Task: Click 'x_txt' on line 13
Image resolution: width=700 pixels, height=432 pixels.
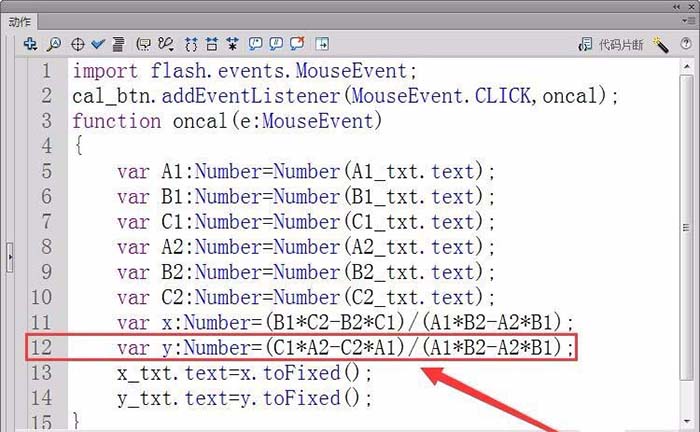Action: pyautogui.click(x=145, y=374)
